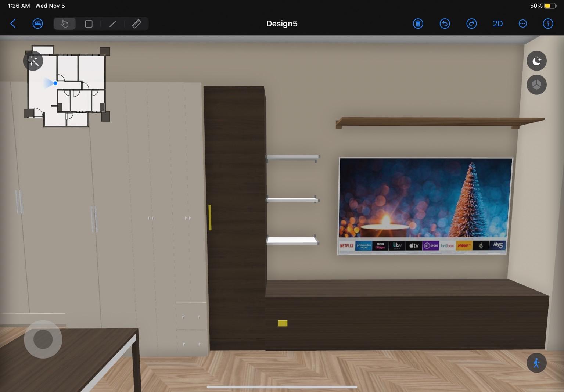Open the more options ellipsis menu
The height and width of the screenshot is (392, 564).
[522, 24]
